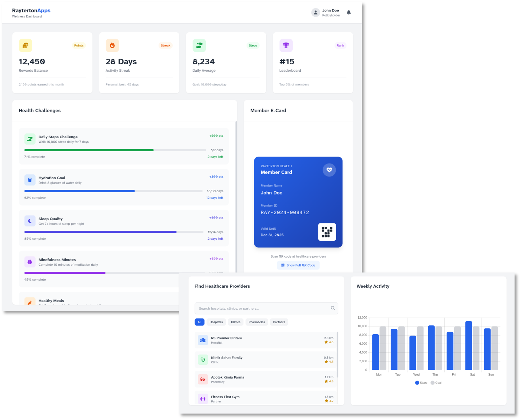Viewport: 521px width, 420px height.
Task: Click the Hydration Goal glass icon
Action: coord(30,180)
